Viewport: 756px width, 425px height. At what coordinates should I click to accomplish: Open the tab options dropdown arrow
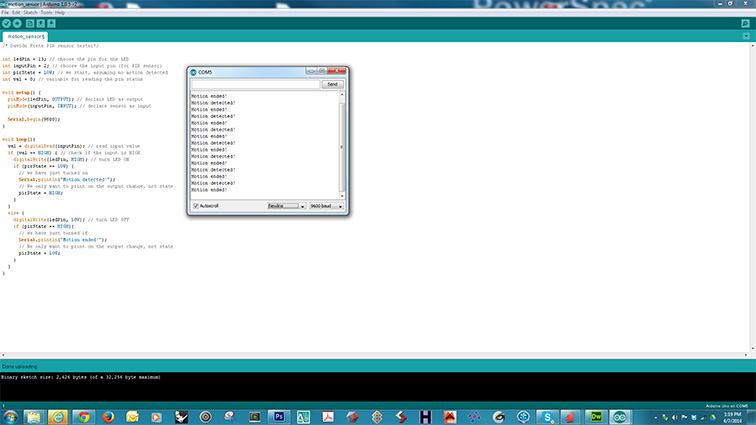746,36
